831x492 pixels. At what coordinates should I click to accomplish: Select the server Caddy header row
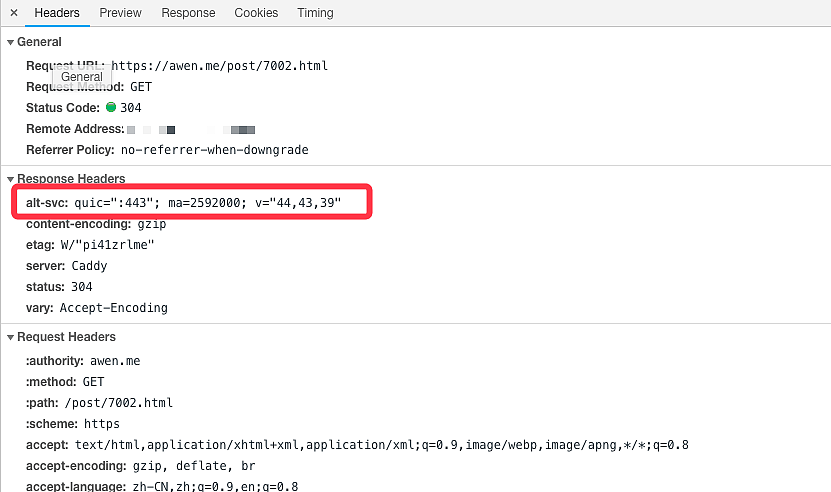pyautogui.click(x=67, y=266)
